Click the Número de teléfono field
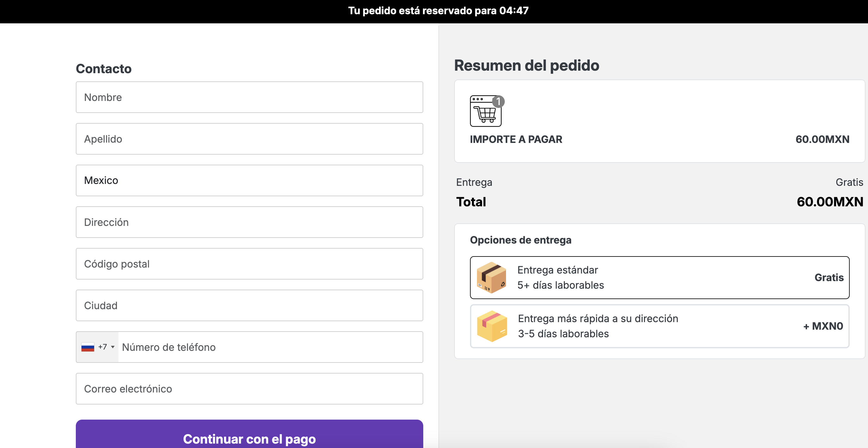 [x=271, y=347]
